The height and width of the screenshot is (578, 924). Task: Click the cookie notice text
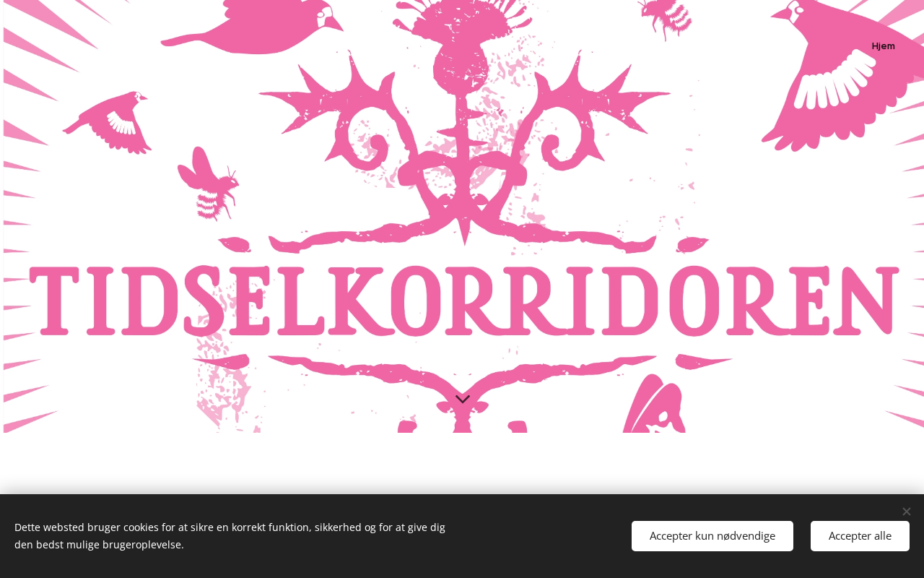click(x=230, y=536)
